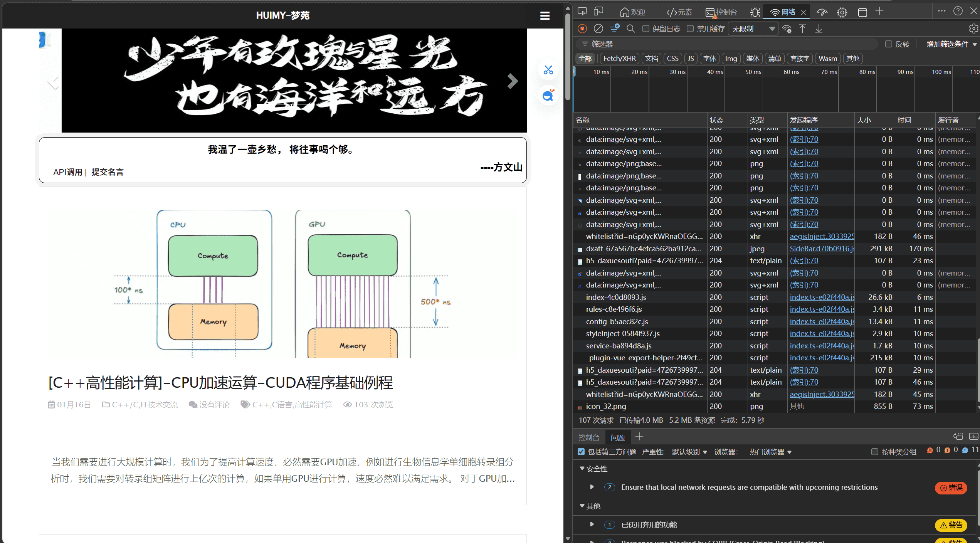Click the import HAR upload arrow
This screenshot has width=980, height=543.
click(x=802, y=29)
